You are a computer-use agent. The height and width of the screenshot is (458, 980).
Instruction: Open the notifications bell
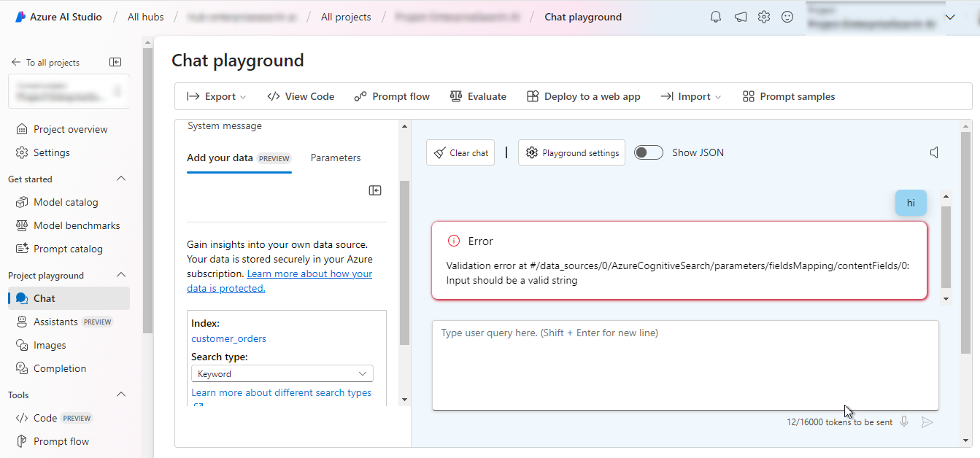click(x=715, y=16)
